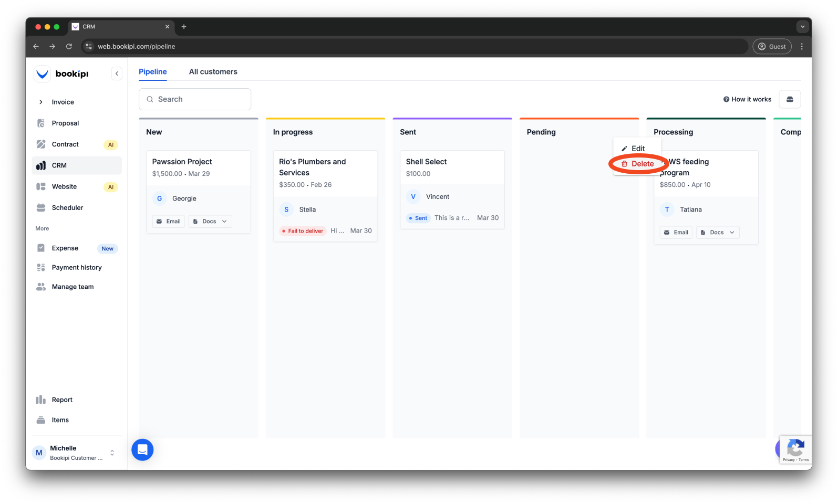
Task: Click the Sent status badge
Action: (418, 218)
